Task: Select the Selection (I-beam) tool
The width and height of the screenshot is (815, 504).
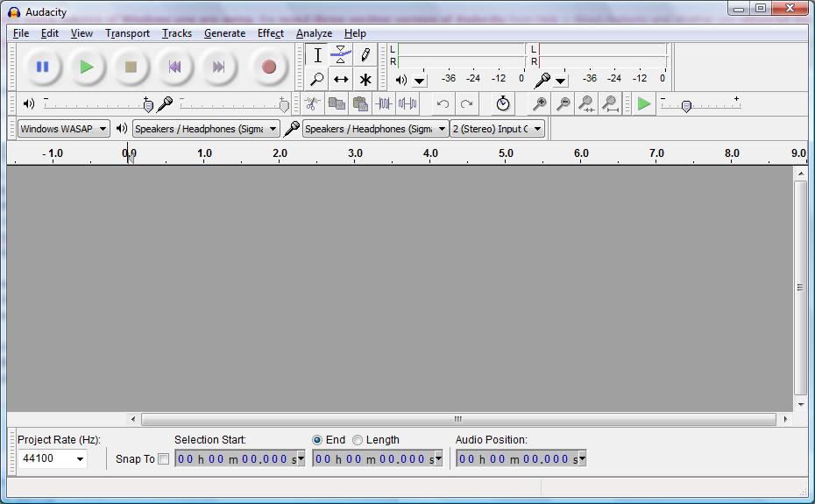Action: 317,55
